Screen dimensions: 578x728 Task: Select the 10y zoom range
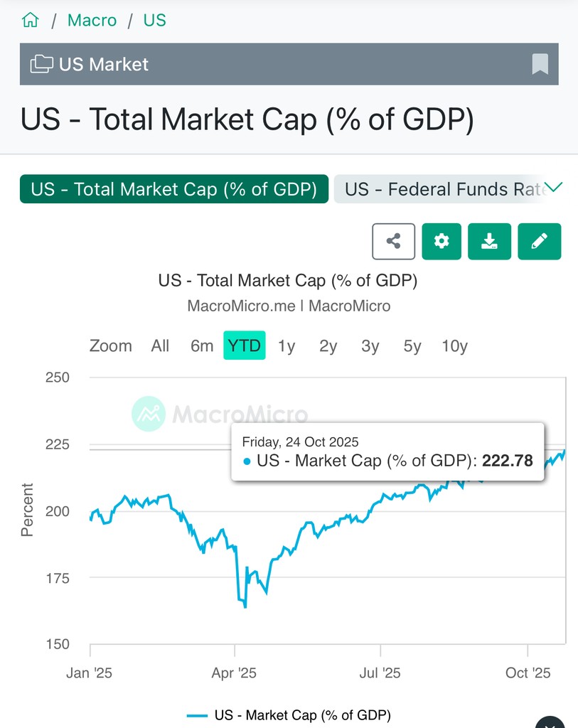pos(454,346)
